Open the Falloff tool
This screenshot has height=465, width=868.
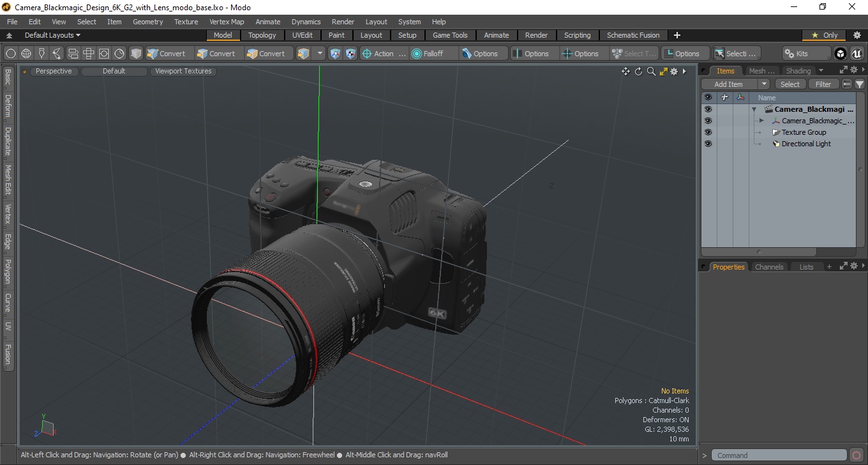(x=435, y=54)
